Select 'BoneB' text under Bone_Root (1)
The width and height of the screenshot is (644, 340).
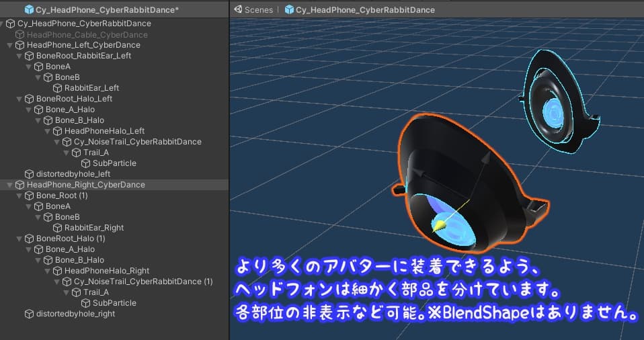coord(67,217)
